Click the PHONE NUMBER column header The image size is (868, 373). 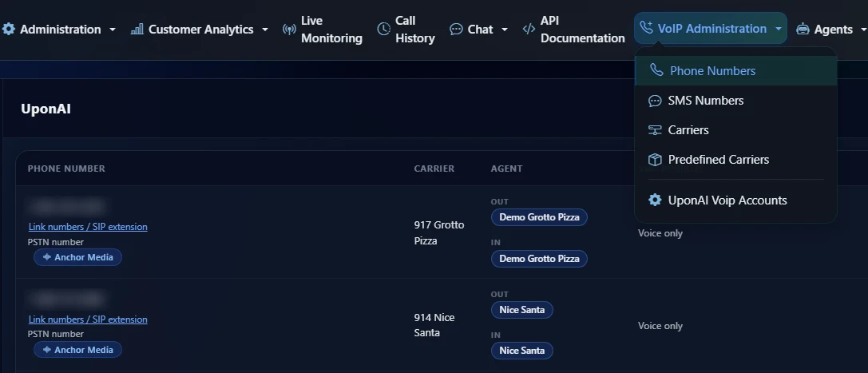coord(66,169)
